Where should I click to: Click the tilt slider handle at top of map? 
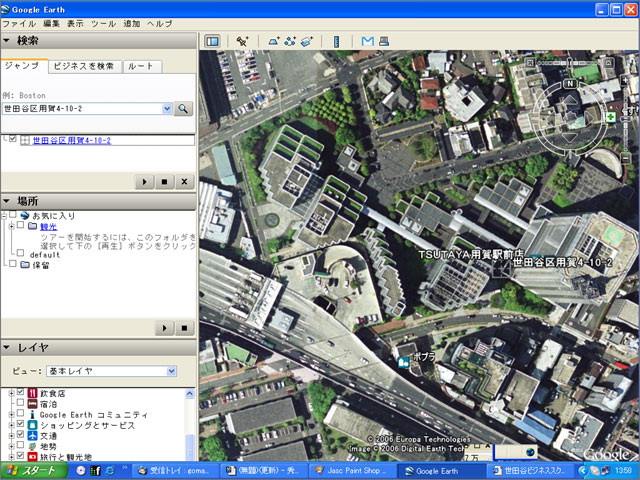(569, 62)
